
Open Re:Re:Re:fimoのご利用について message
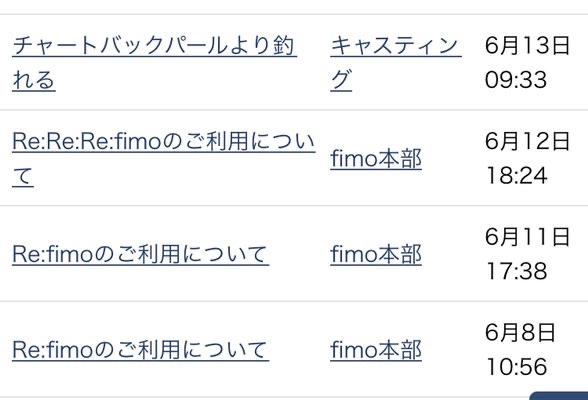pos(164,159)
